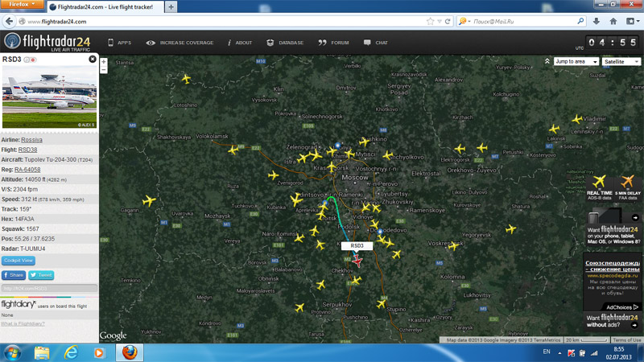Open the media player taskbar icon
Screen dimensions: 644x362
99,353
